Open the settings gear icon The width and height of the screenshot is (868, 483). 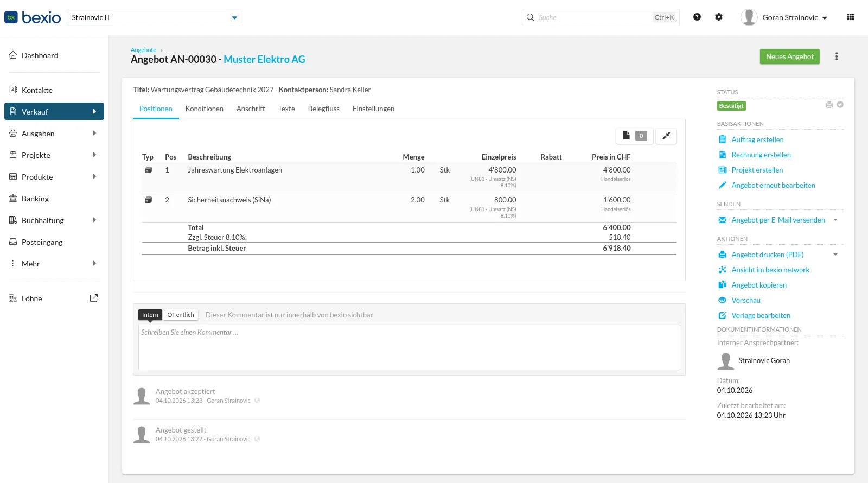pos(719,17)
